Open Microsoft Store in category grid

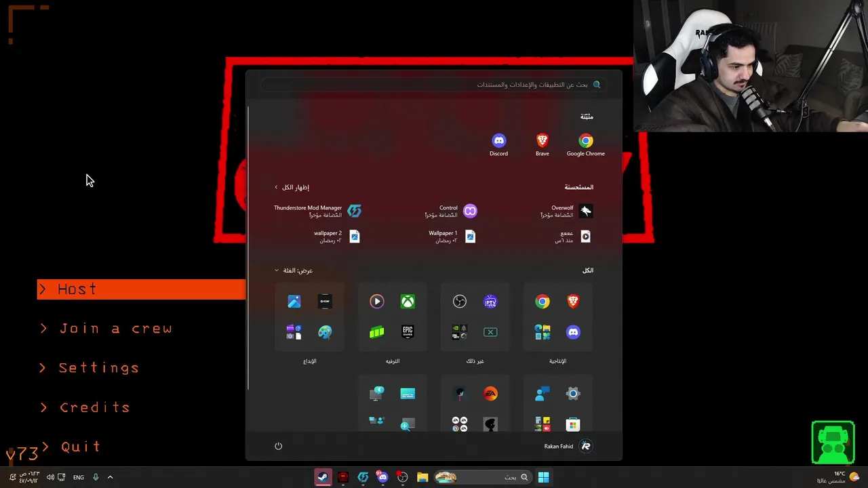click(x=573, y=424)
